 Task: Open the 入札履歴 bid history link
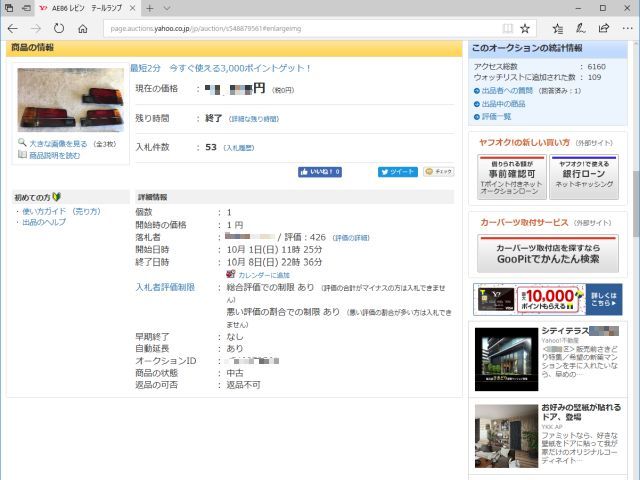tap(238, 148)
